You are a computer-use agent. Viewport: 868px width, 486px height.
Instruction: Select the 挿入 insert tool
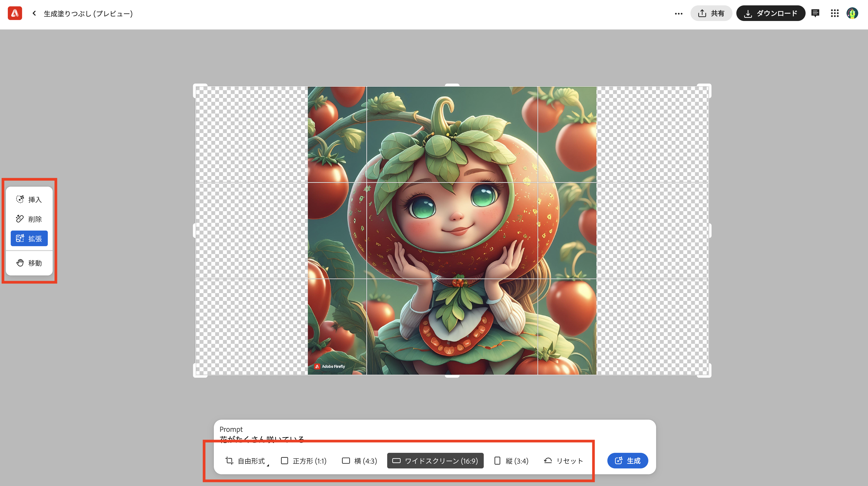[29, 199]
